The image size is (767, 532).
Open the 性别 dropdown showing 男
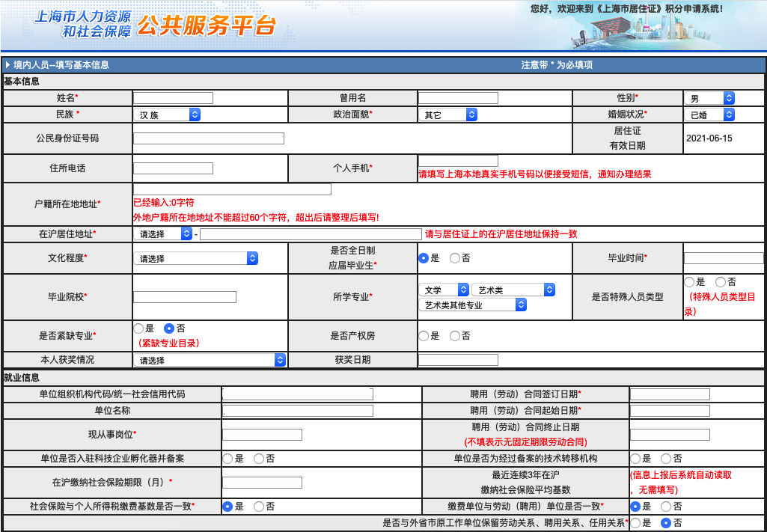click(x=709, y=98)
